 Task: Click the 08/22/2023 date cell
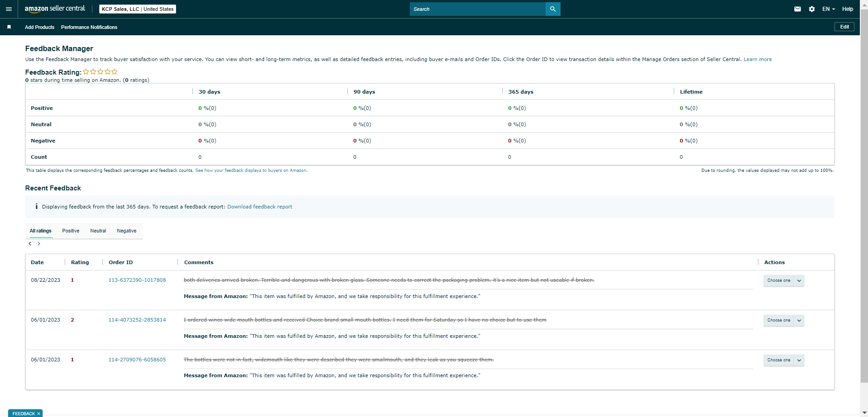(x=45, y=280)
